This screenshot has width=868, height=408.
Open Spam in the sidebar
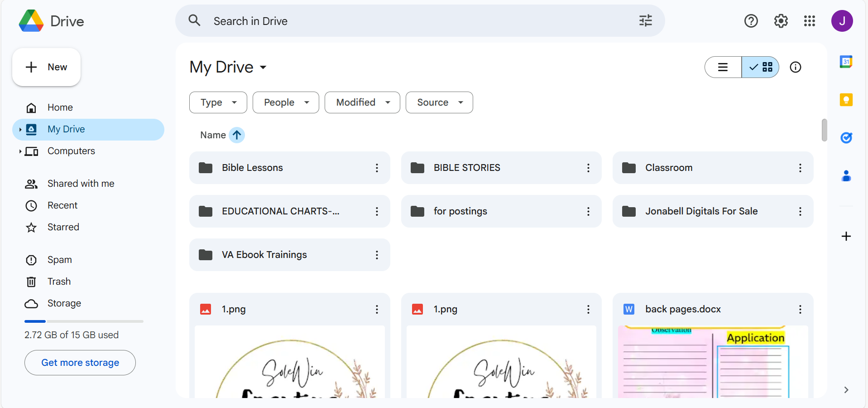[88, 260]
